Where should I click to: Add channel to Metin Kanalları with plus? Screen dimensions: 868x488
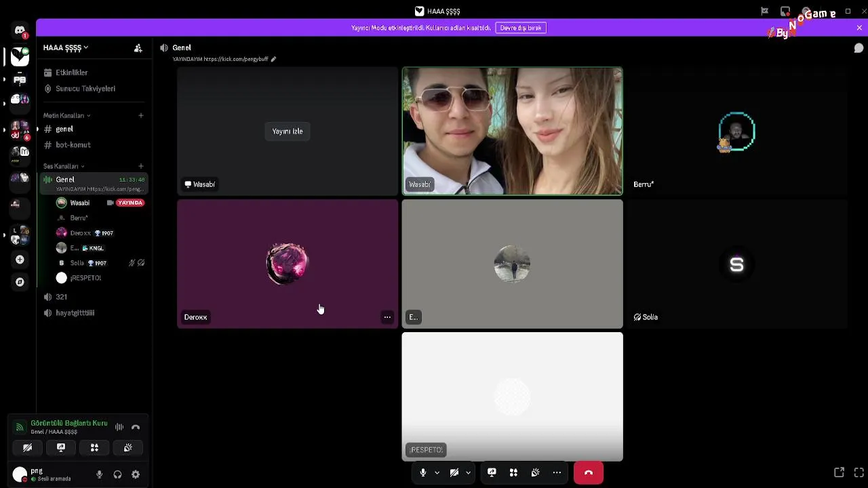140,116
